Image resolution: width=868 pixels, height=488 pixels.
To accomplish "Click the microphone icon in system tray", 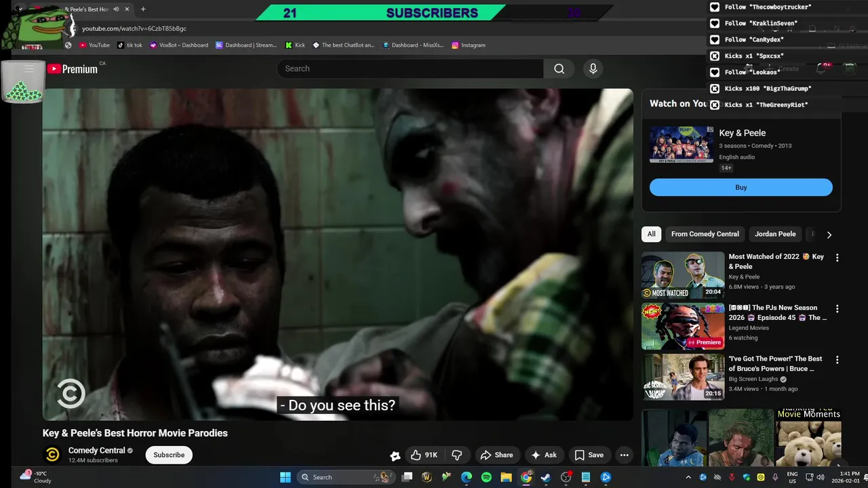I will coord(775,477).
